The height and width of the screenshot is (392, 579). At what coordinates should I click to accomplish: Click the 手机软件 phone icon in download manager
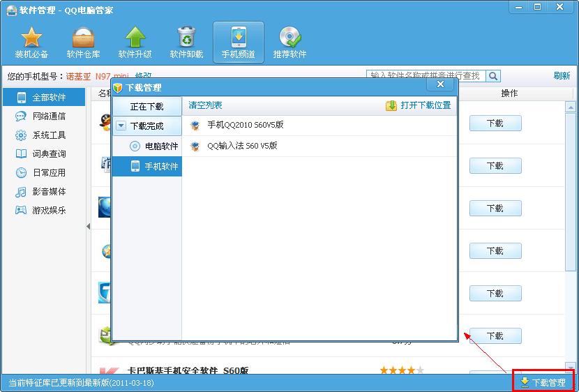(135, 166)
